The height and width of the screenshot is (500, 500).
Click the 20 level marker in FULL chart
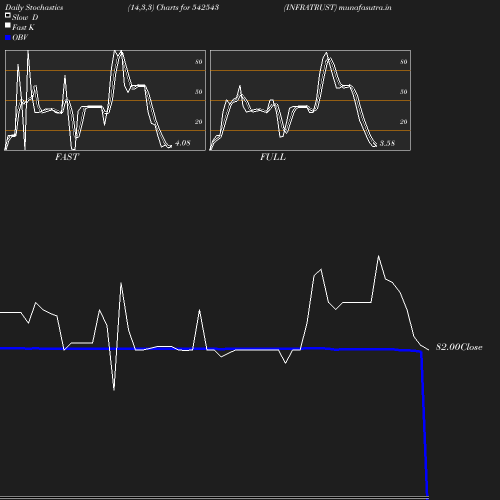(x=404, y=122)
